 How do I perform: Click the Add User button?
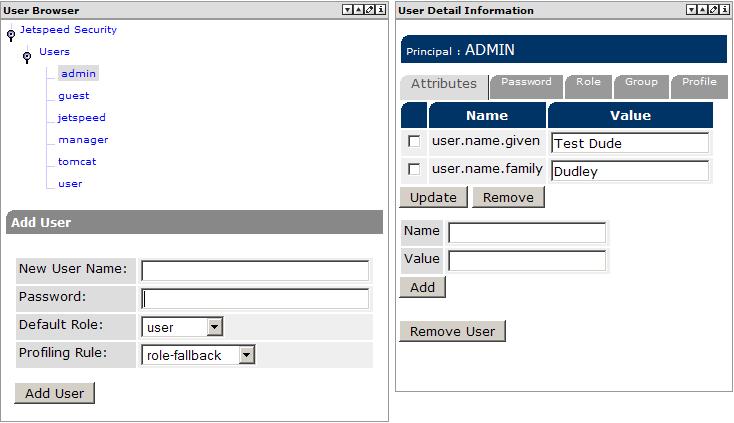pos(55,393)
